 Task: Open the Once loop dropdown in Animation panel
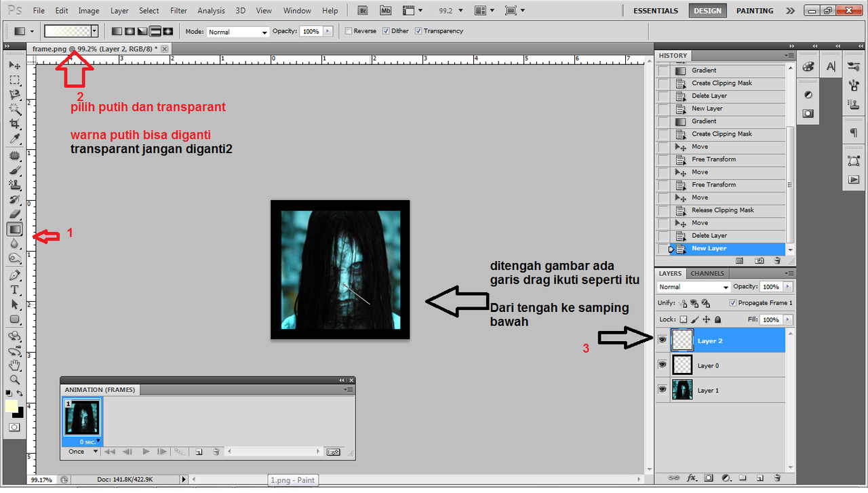coord(81,451)
